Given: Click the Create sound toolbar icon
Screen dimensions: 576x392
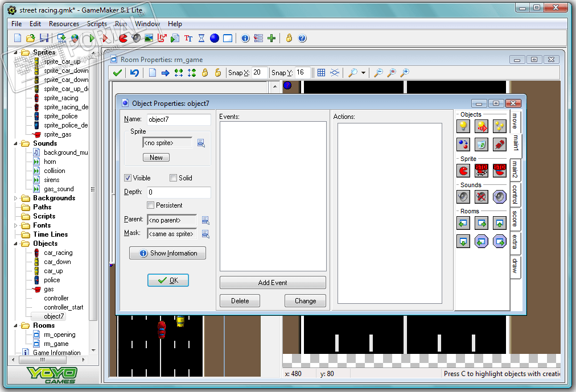Looking at the screenshot, I should point(136,38).
